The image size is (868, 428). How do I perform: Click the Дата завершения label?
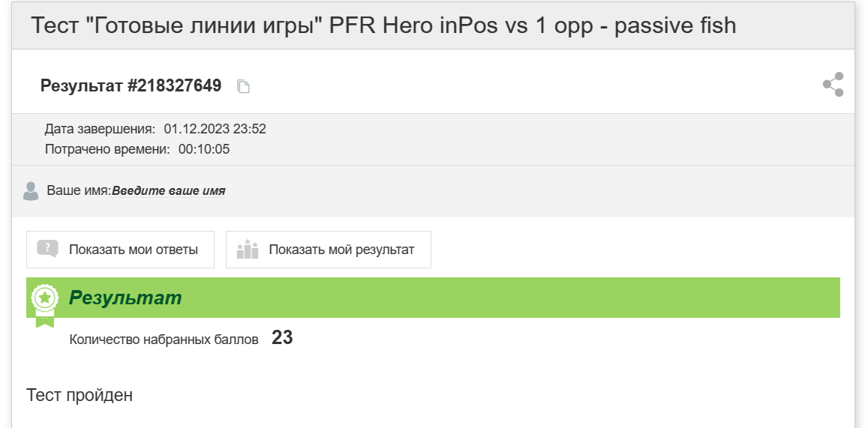click(x=101, y=130)
